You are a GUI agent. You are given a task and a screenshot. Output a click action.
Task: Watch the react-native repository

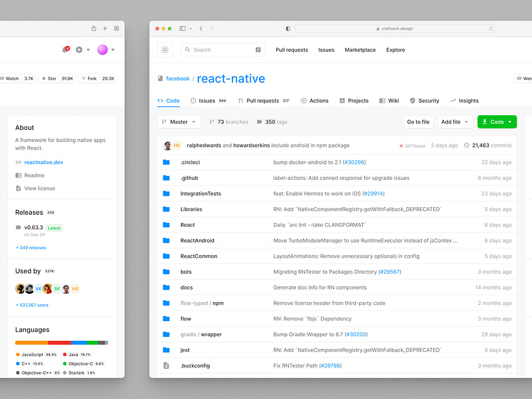coord(10,79)
